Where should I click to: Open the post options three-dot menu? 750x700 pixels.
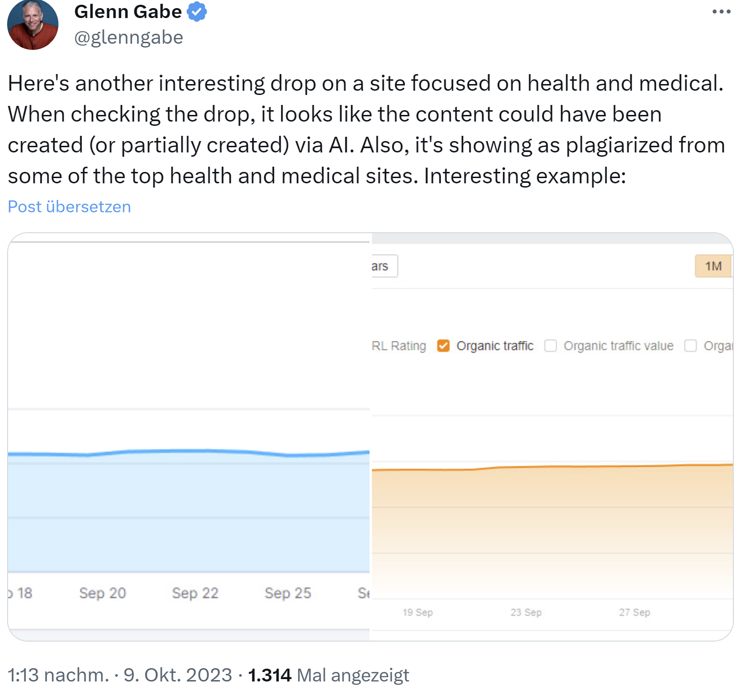pos(720,11)
